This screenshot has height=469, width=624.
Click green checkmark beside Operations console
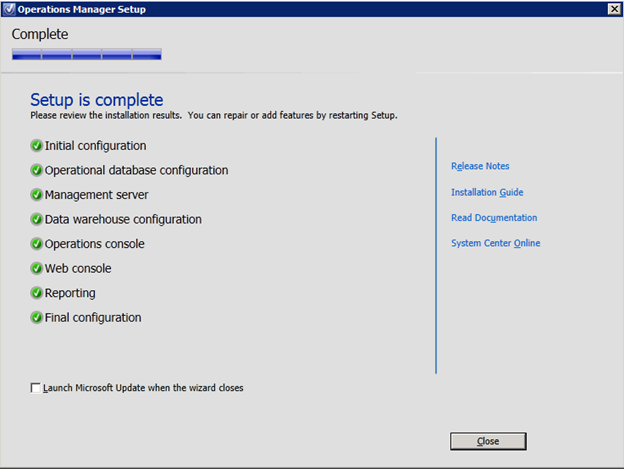pos(36,244)
